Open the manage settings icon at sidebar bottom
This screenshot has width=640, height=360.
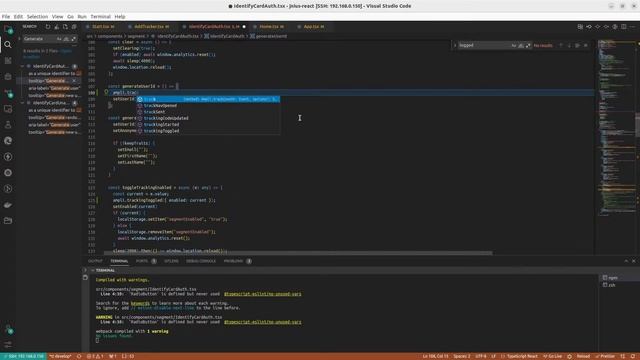(x=8, y=344)
